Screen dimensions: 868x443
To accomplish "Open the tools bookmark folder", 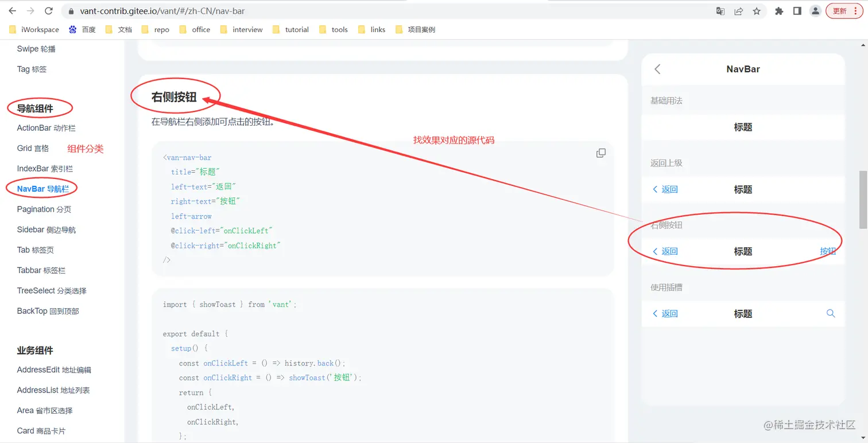I will [x=333, y=29].
